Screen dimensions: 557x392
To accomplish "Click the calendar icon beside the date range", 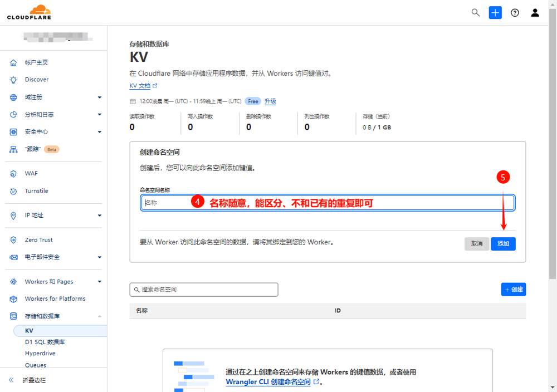I will coord(133,101).
